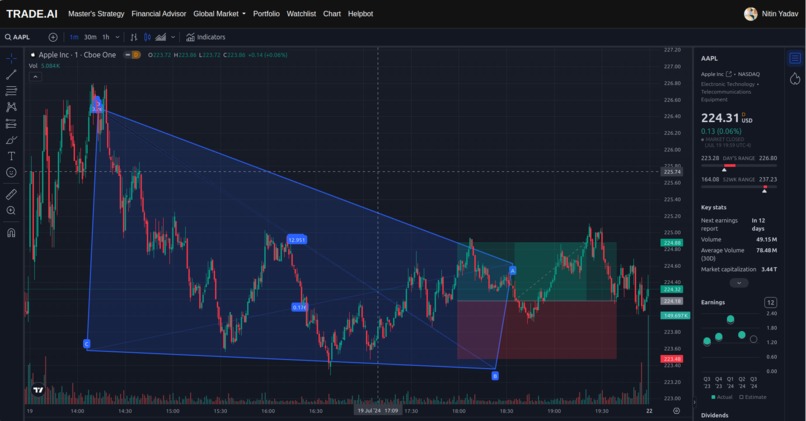806x421 pixels.
Task: Click the Apple Inc company name link in sidebar
Action: (x=712, y=74)
